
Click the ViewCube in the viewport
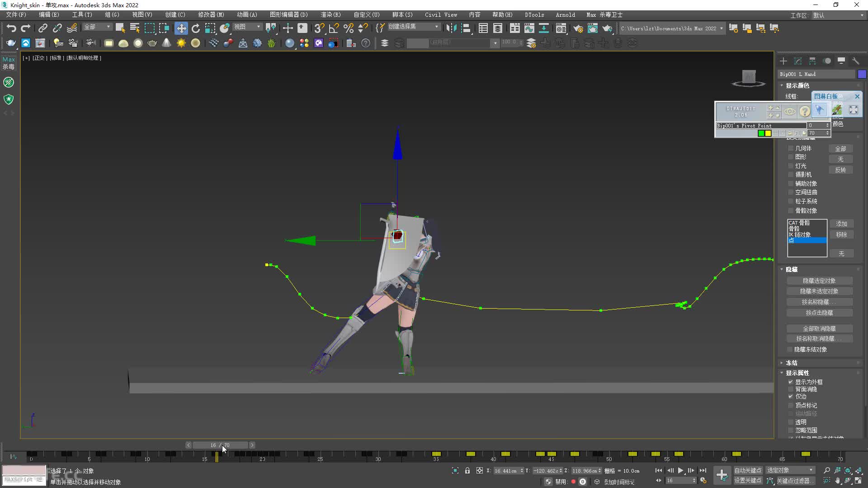(x=749, y=78)
